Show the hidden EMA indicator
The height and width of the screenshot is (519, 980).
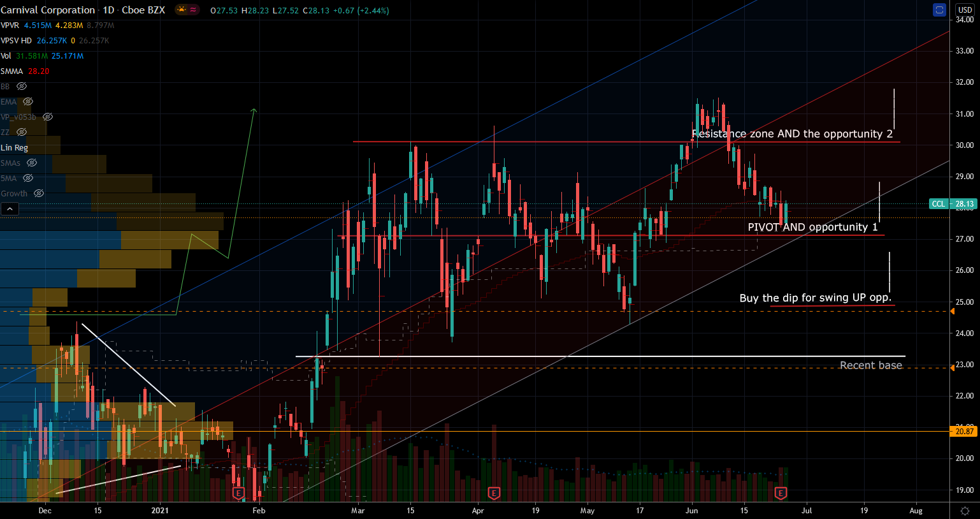[x=28, y=101]
